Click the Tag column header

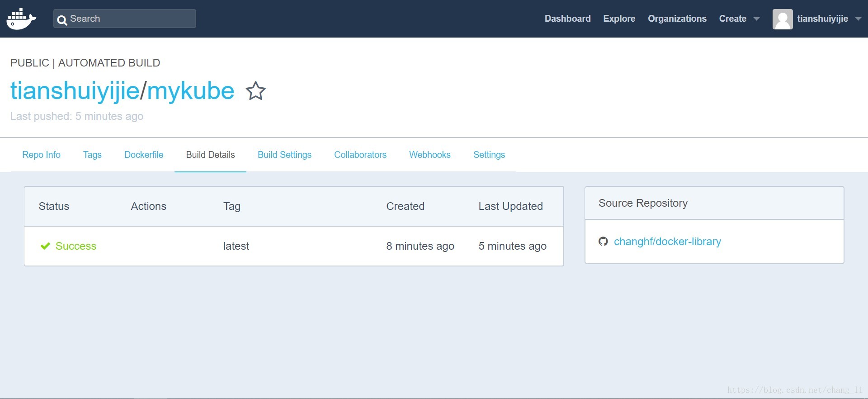point(231,207)
